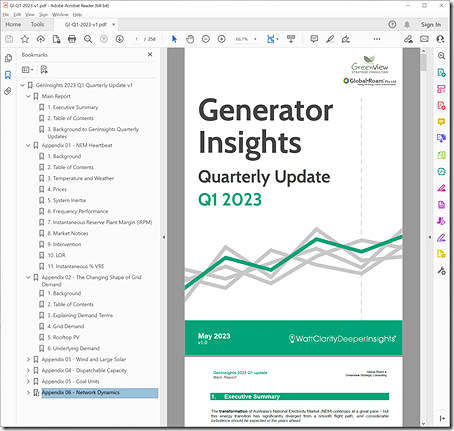Image resolution: width=454 pixels, height=431 pixels.
Task: Open the page thumbnails panel
Action: [8, 58]
